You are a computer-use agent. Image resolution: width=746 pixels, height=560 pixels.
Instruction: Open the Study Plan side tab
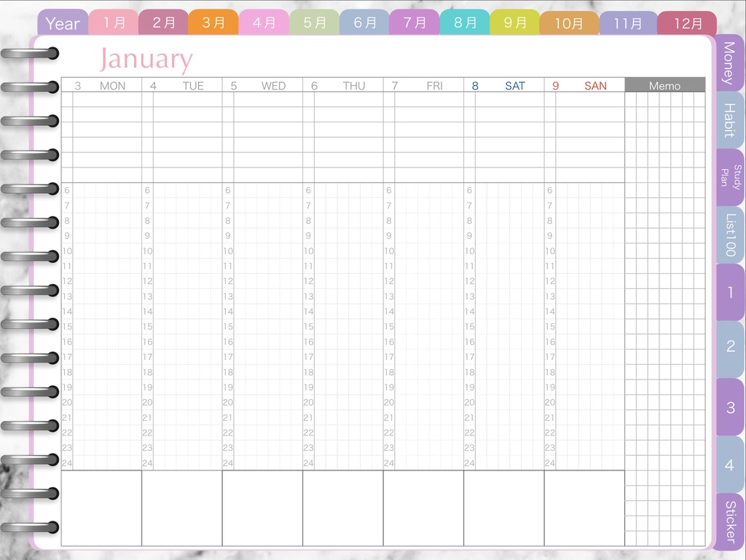pos(730,177)
